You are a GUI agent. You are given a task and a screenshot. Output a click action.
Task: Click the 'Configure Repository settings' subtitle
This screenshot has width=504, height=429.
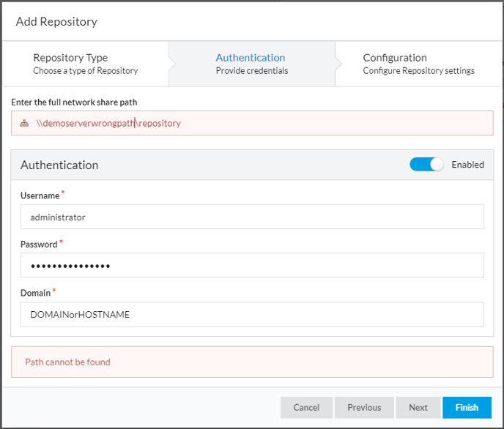point(418,70)
